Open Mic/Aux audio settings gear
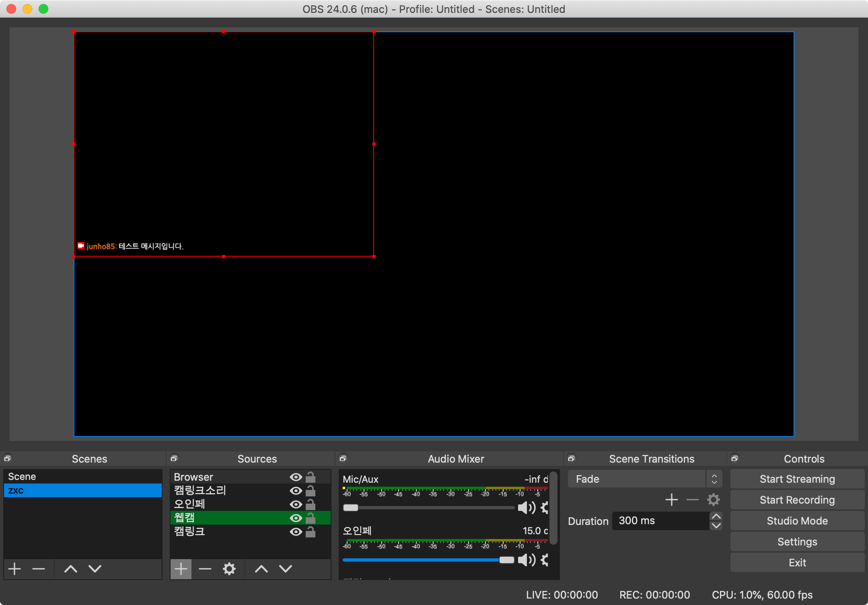 pos(545,508)
